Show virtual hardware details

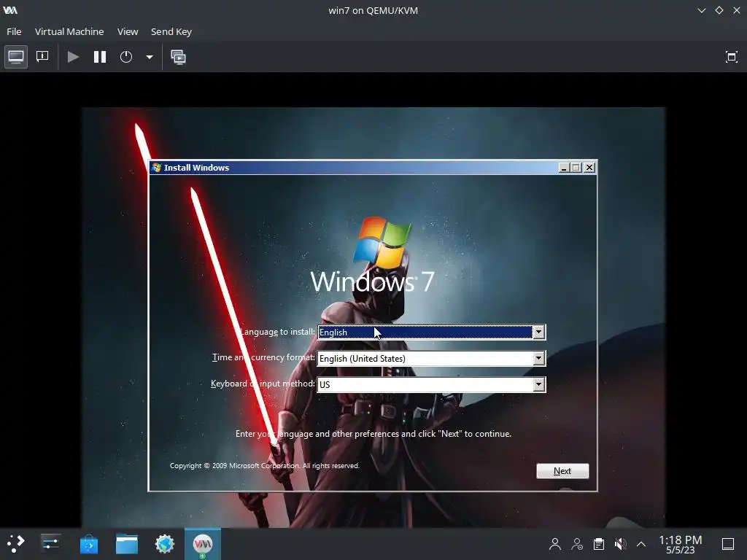[x=42, y=57]
